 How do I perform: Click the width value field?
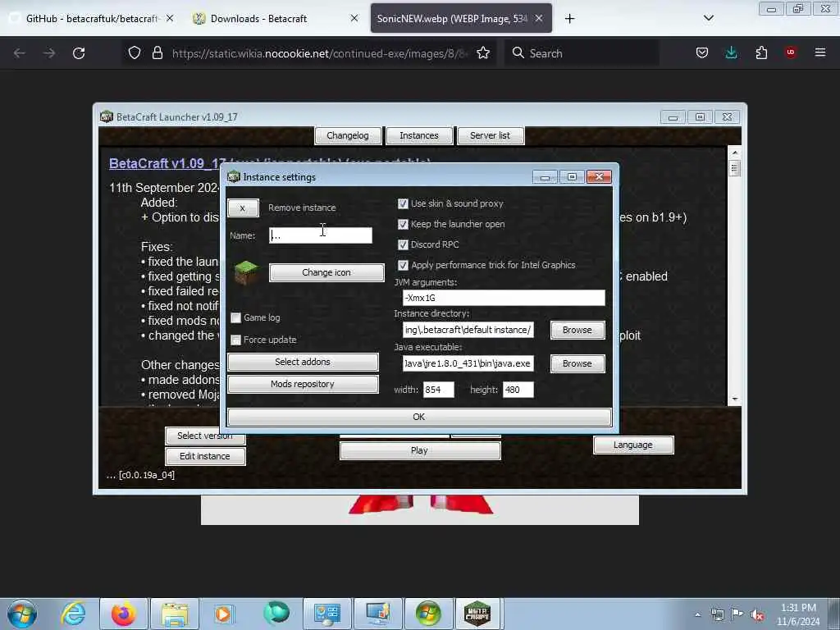[438, 390]
